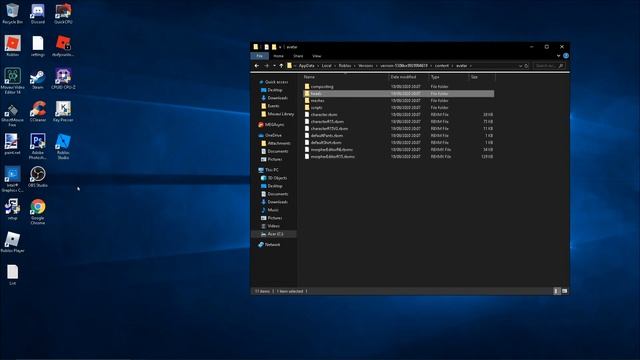Go back in File Explorer

257,66
